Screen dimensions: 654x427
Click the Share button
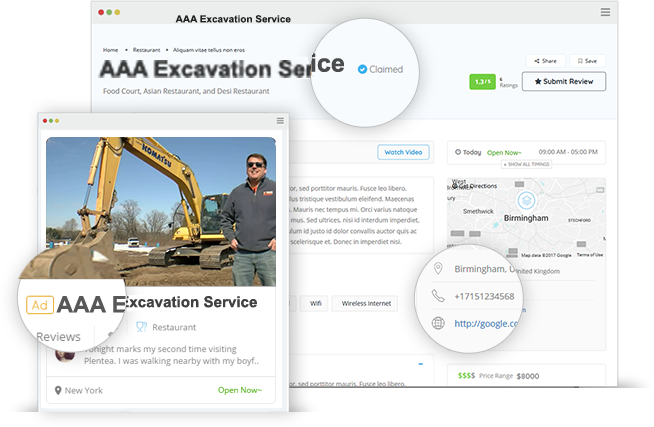point(545,61)
